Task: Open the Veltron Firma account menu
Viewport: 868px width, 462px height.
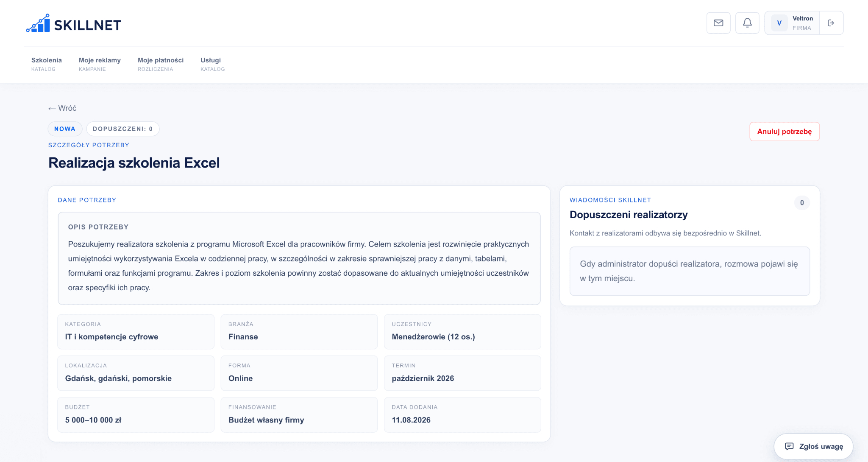Action: pyautogui.click(x=792, y=23)
